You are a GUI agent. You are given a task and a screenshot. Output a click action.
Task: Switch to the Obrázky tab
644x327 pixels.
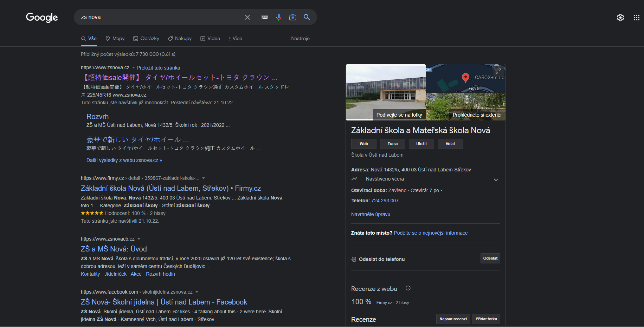point(146,39)
